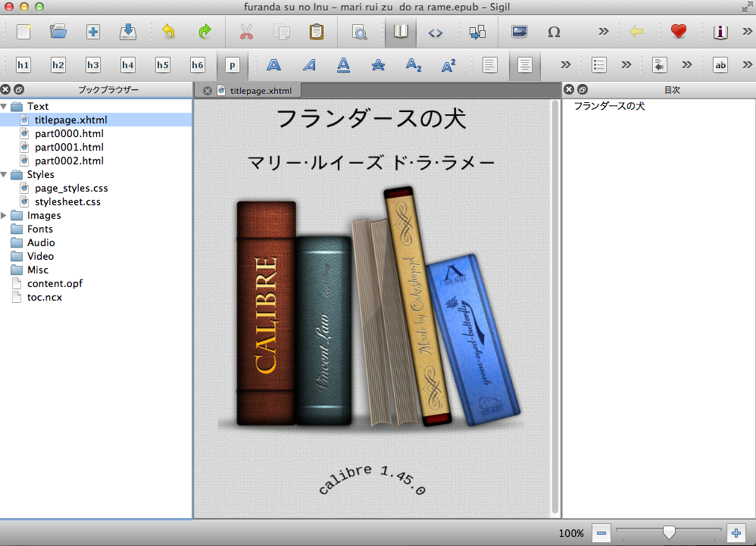This screenshot has height=546, width=756.
Task: Zoom in with the plus button
Action: click(736, 533)
